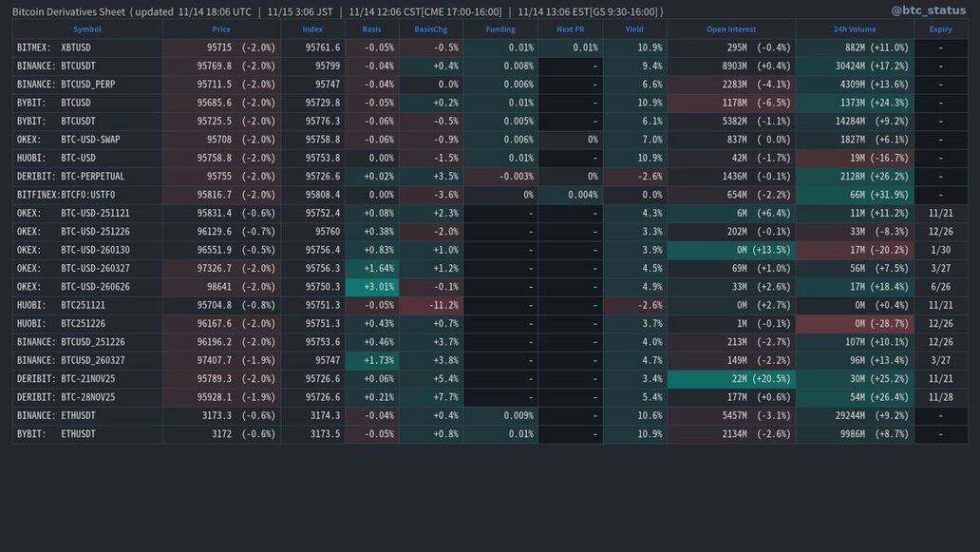Viewport: 980px width, 552px height.
Task: Select the Yield column header
Action: [634, 29]
